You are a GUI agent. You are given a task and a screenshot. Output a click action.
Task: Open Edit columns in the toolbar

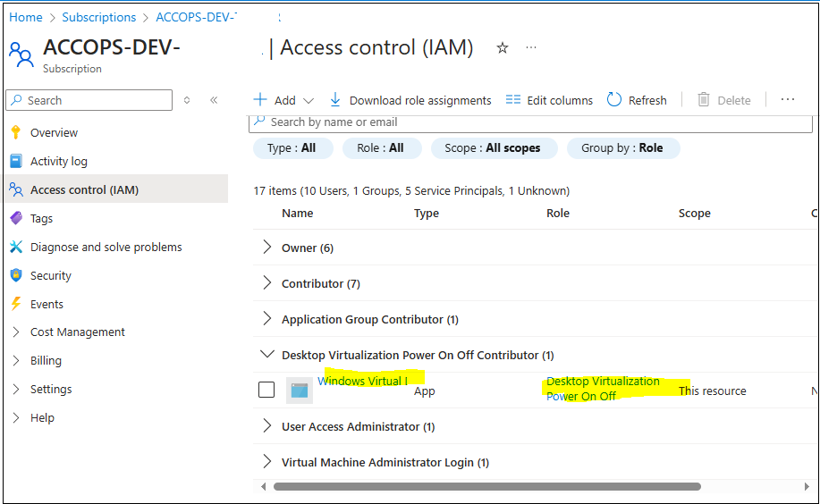coord(549,100)
